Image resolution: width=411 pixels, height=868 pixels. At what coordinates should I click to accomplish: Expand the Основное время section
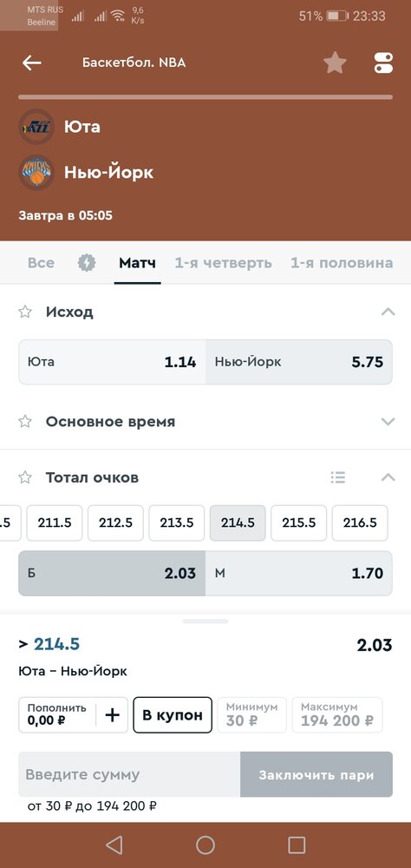[388, 422]
